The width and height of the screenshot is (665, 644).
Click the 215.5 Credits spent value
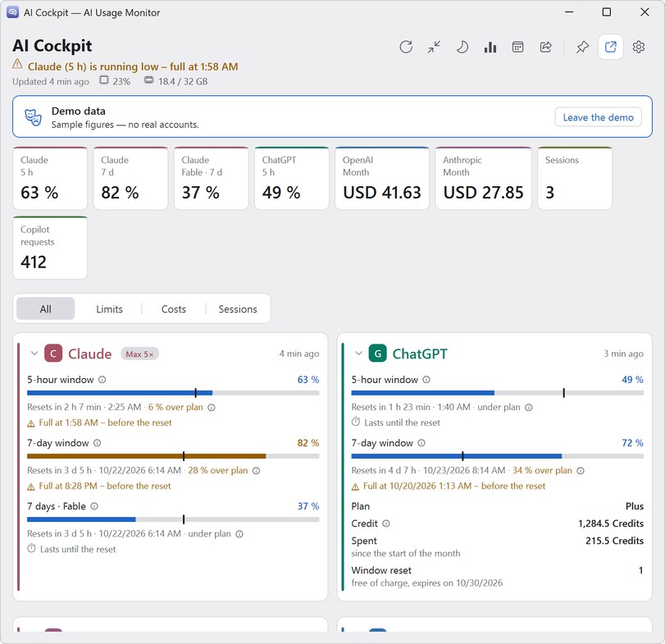[x=614, y=541]
